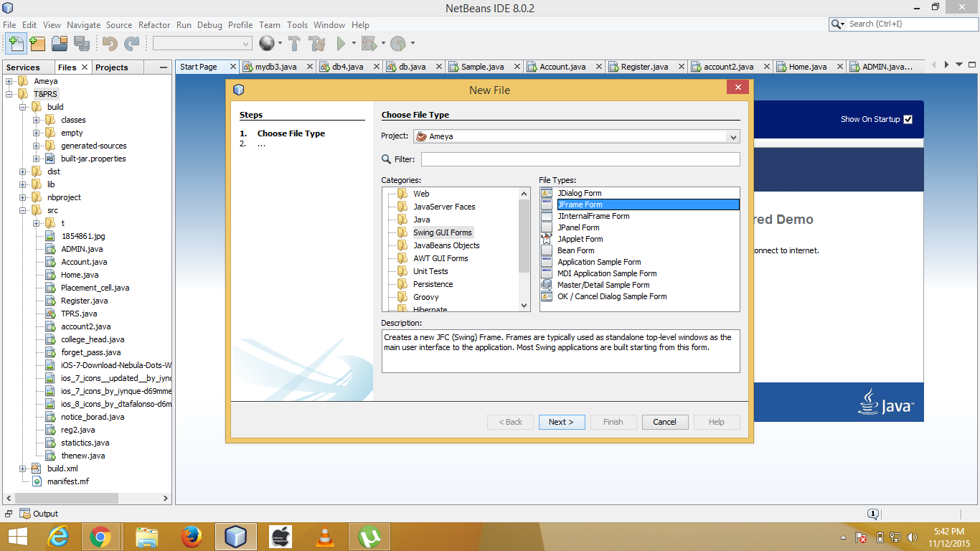Click the Next button in the wizard
Viewport: 980px width, 551px height.
[x=562, y=422]
